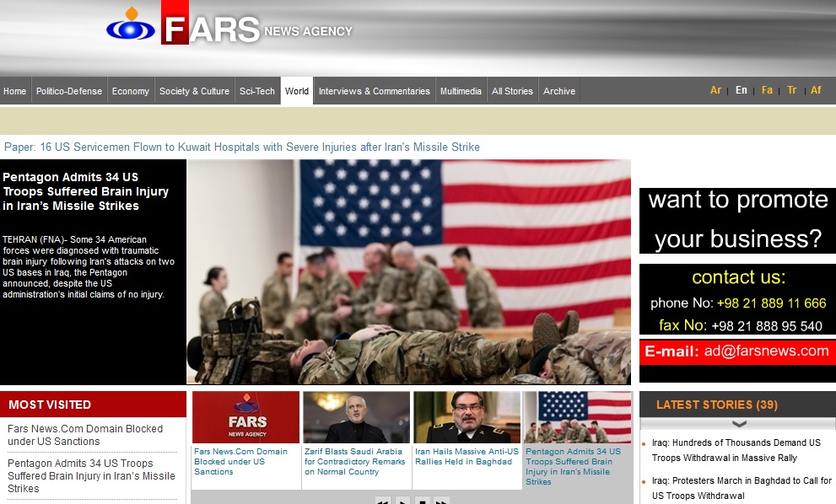Open link Zarif Blasts Saudi Arabia
The width and height of the screenshot is (836, 504).
[x=354, y=461]
